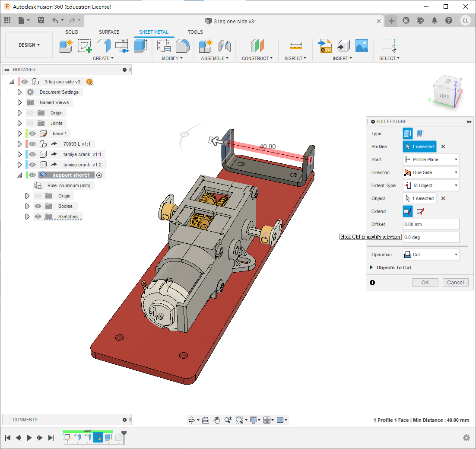Click the Notifications bell icon
The width and height of the screenshot is (476, 449).
tap(435, 20)
